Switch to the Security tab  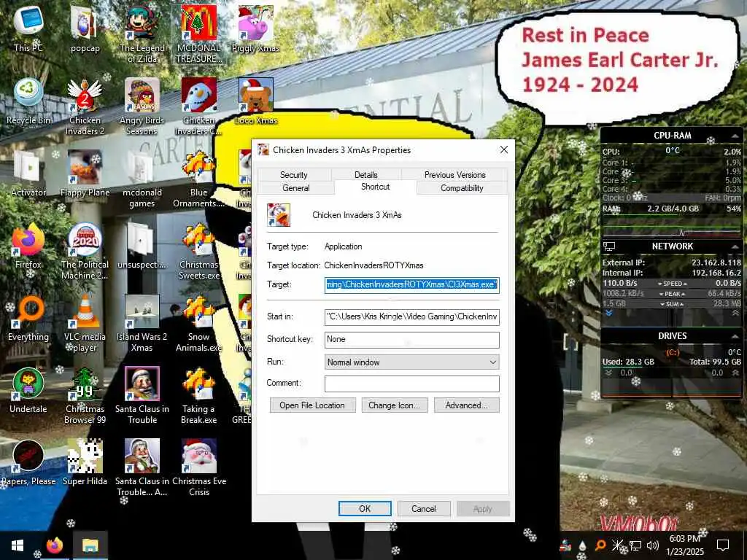tap(293, 175)
